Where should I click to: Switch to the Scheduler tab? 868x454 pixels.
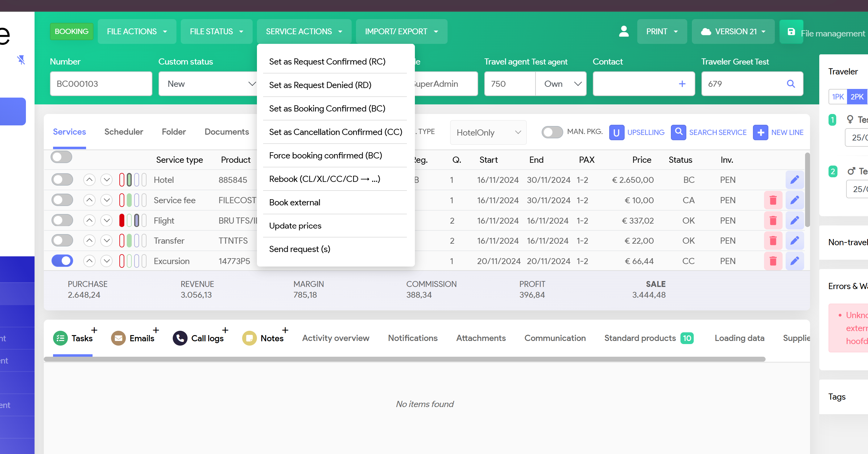click(x=124, y=132)
